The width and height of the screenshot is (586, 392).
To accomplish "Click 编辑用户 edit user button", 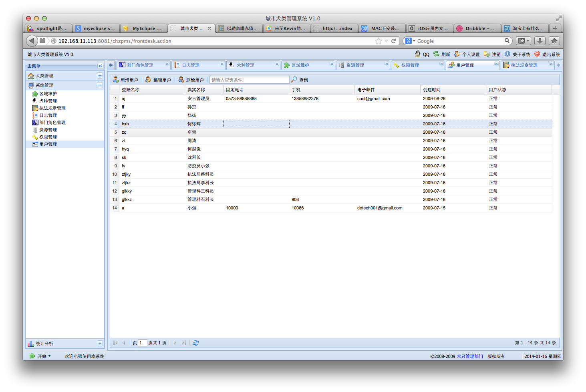I will coord(158,80).
